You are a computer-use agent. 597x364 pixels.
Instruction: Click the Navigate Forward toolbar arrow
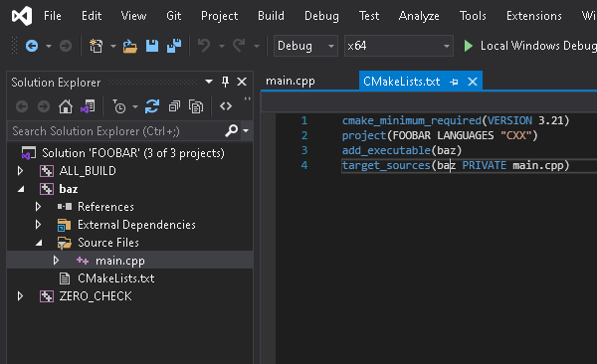coord(66,46)
